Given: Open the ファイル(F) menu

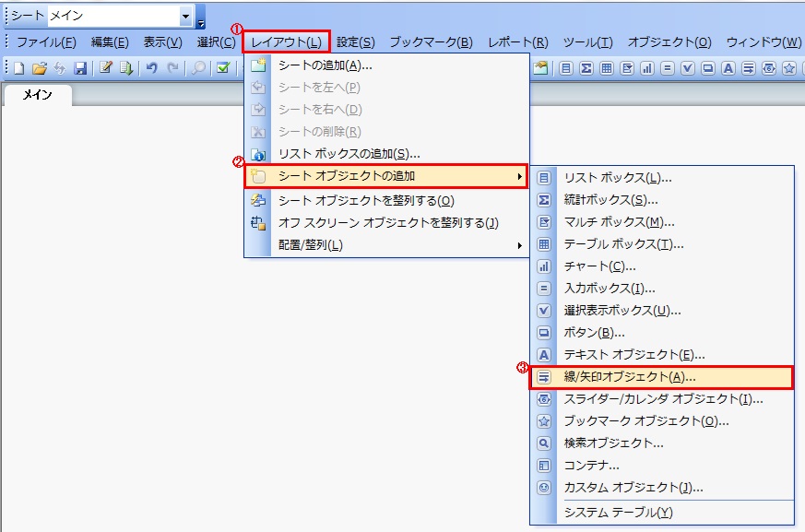Looking at the screenshot, I should (x=46, y=42).
